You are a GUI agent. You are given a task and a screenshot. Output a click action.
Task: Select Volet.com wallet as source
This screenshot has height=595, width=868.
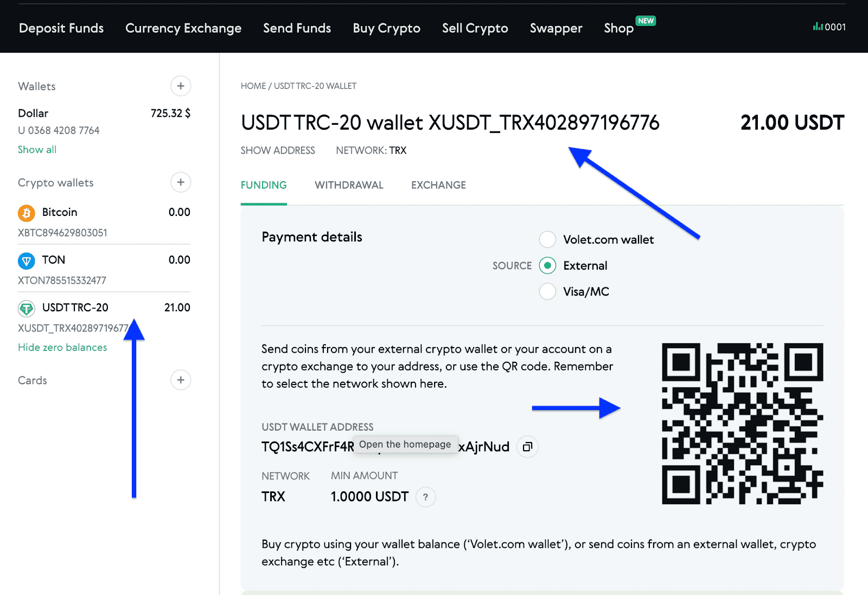point(547,239)
